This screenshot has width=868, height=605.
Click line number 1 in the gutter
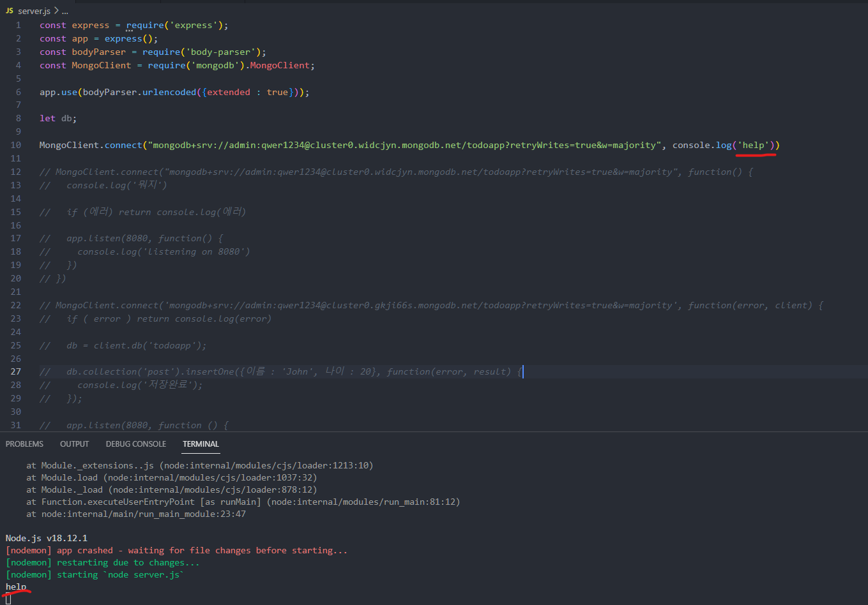pos(19,26)
